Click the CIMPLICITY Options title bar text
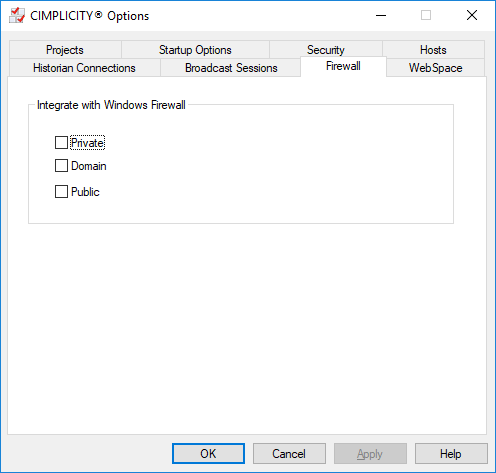The width and height of the screenshot is (496, 473). [x=89, y=16]
